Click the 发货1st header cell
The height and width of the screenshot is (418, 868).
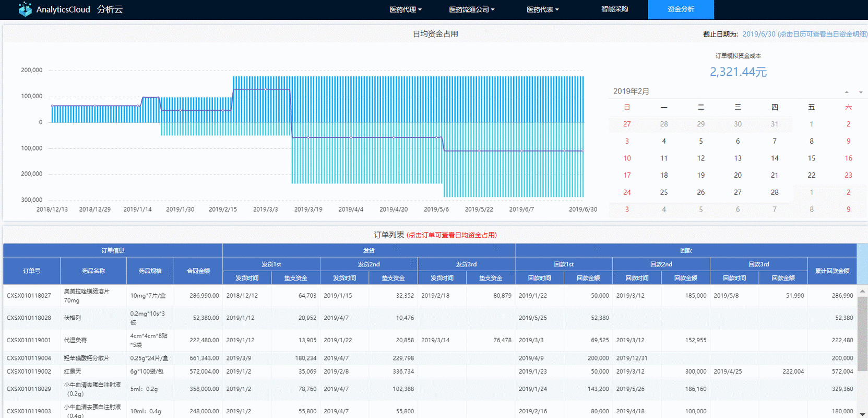271,264
